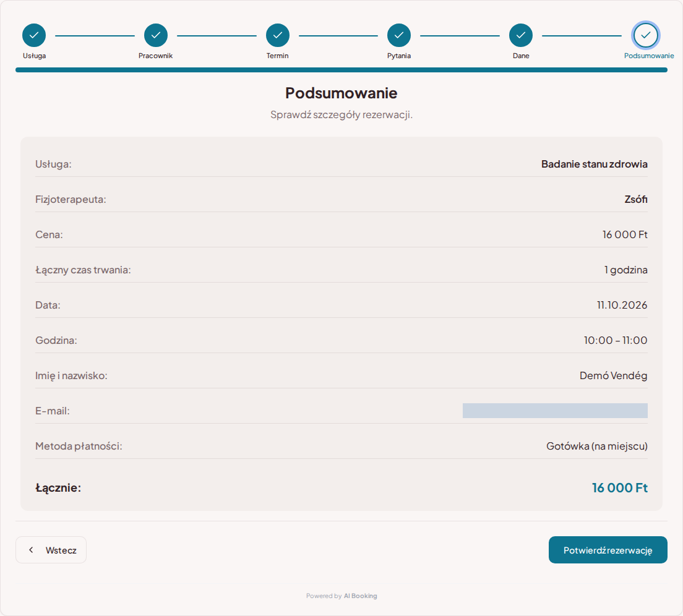The image size is (683, 616).
Task: Click the Dane step checkmark circle
Action: (x=521, y=35)
